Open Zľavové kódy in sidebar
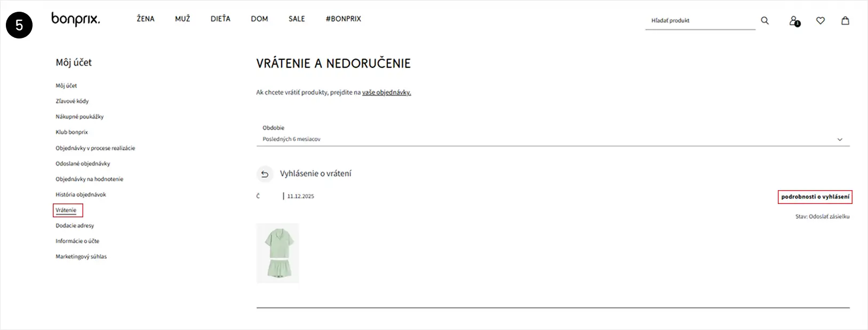The height and width of the screenshot is (330, 868). (72, 101)
